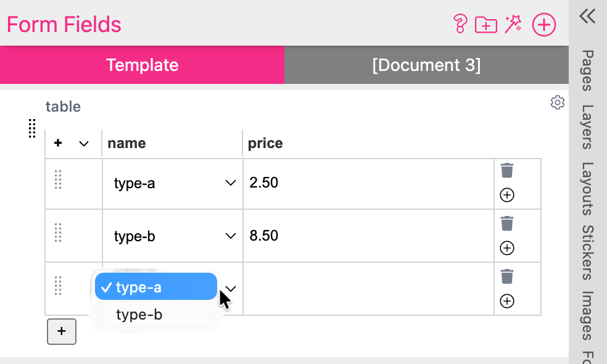Open table settings gear icon
607x364 pixels.
558,102
